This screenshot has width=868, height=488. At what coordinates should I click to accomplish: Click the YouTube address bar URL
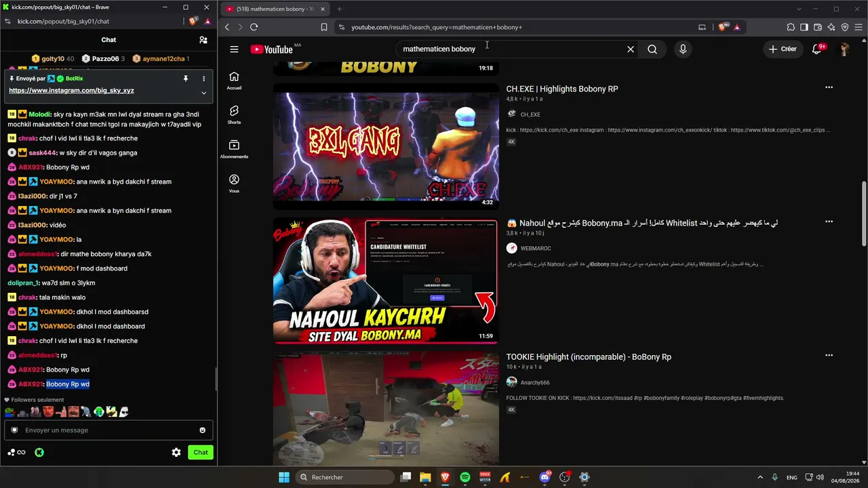(437, 27)
